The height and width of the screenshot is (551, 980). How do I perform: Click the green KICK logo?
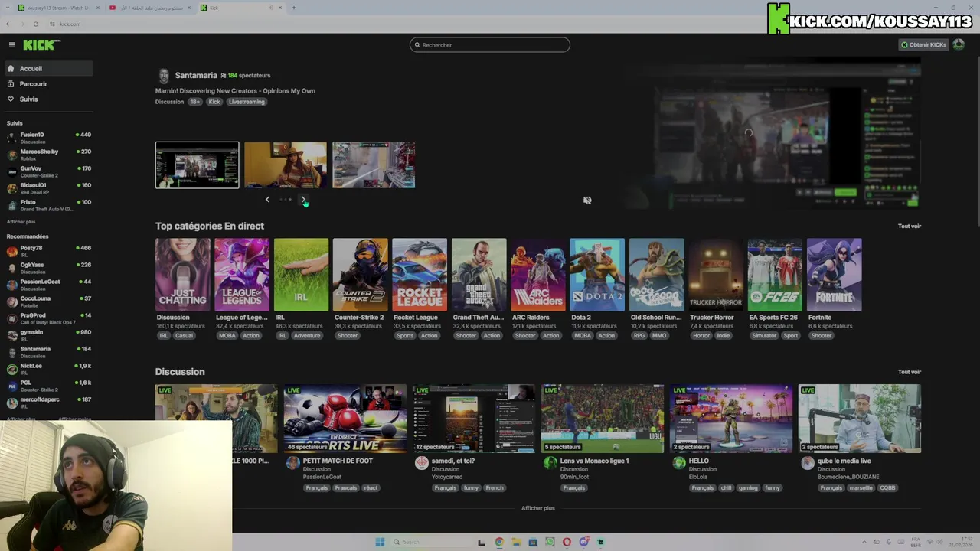point(41,45)
